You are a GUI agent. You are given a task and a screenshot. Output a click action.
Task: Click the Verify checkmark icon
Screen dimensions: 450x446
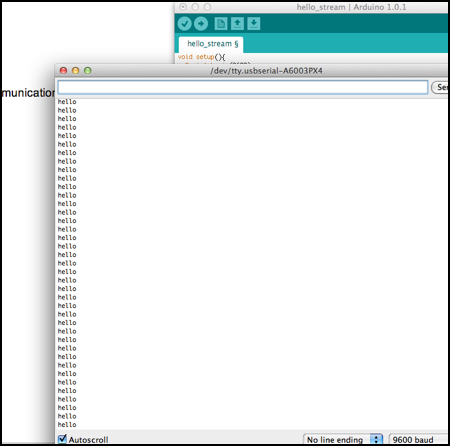[x=184, y=24]
